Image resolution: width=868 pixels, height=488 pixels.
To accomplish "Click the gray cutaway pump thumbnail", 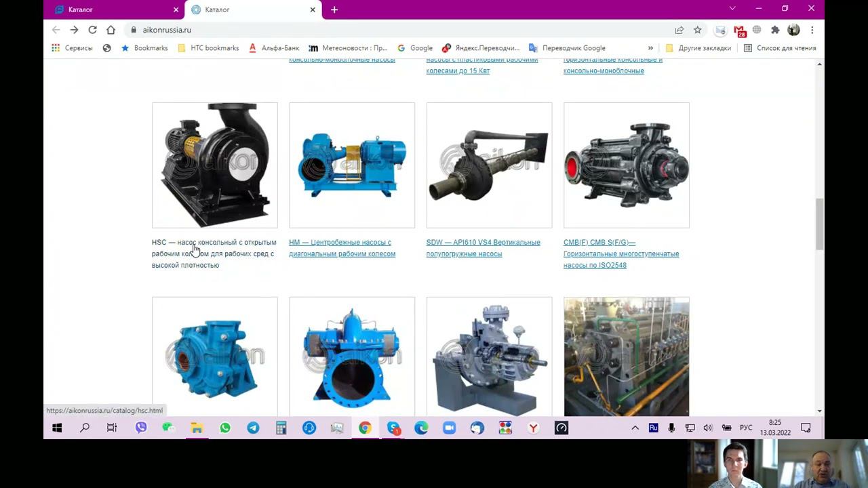I will click(x=489, y=357).
